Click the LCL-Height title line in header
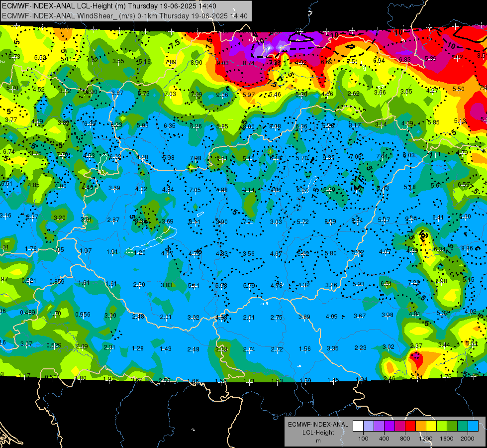Image resolution: width=487 pixels, height=448 pixels. [109, 6]
